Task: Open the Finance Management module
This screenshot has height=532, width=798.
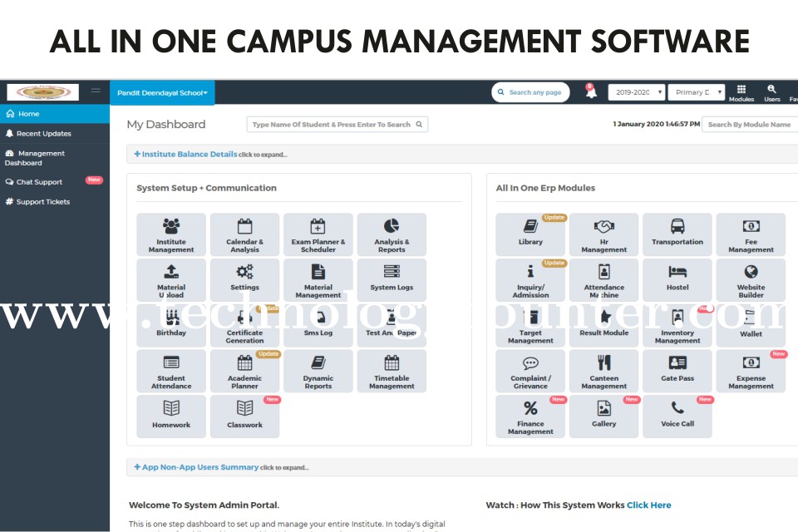Action: click(x=530, y=416)
